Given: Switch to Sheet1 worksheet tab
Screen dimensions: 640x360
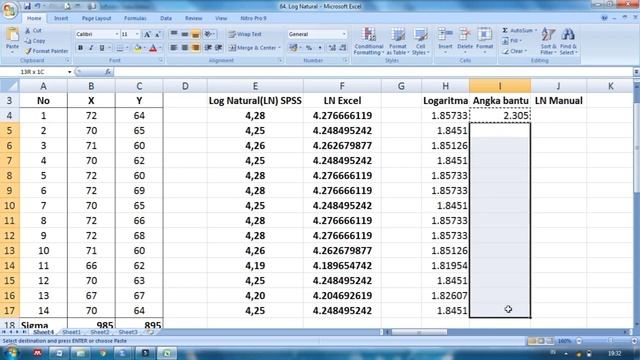Looking at the screenshot, I should click(x=71, y=332).
